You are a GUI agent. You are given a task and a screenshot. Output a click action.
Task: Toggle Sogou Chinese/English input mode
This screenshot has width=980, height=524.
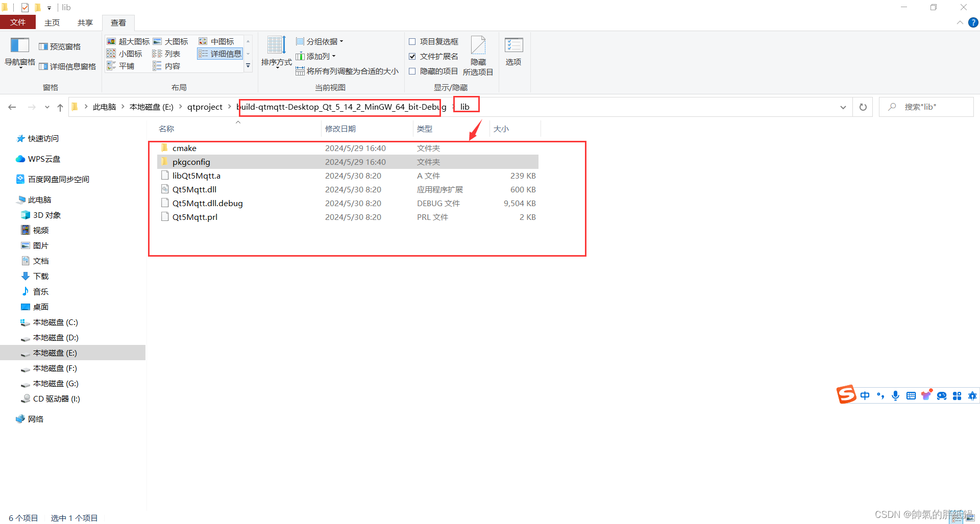click(x=865, y=395)
